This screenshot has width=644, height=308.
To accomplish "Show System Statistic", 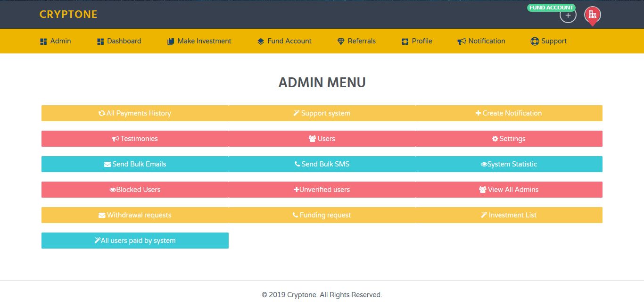I will coord(509,164).
